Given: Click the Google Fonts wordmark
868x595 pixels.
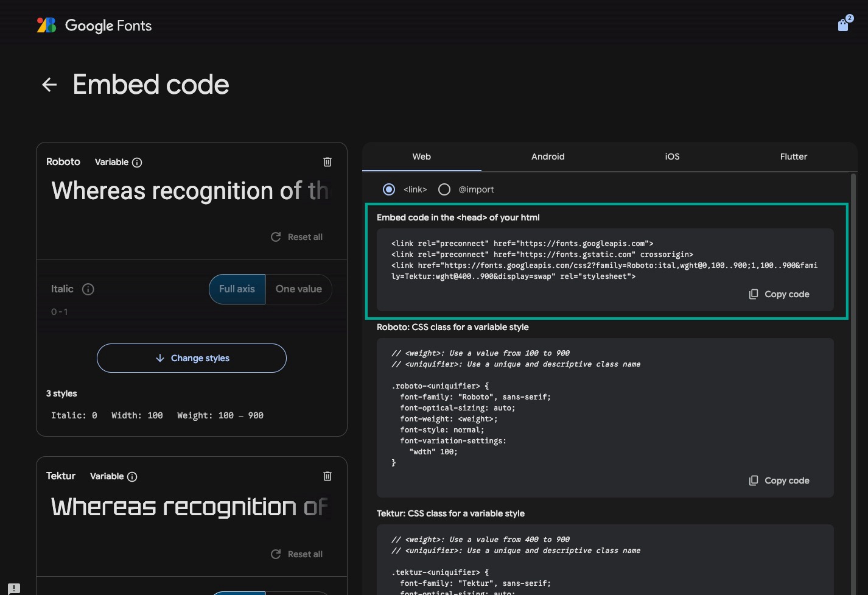Looking at the screenshot, I should 108,26.
